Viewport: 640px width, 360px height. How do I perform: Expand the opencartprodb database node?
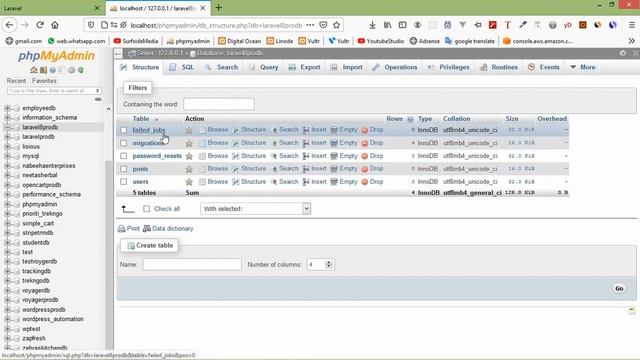click(x=7, y=185)
